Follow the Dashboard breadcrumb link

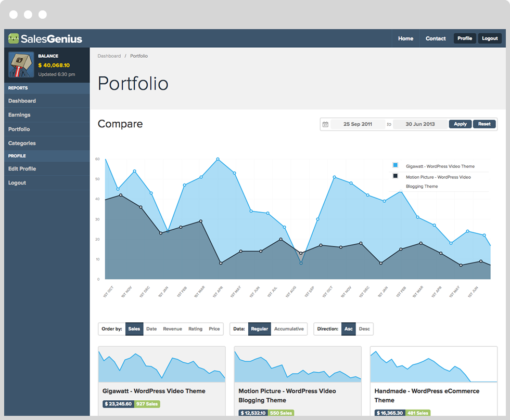tap(109, 56)
